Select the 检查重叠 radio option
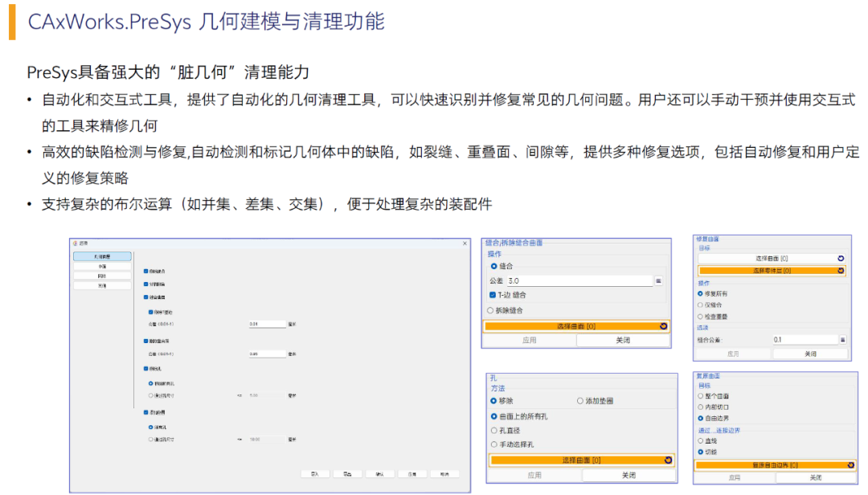This screenshot has width=868, height=495. 700,317
